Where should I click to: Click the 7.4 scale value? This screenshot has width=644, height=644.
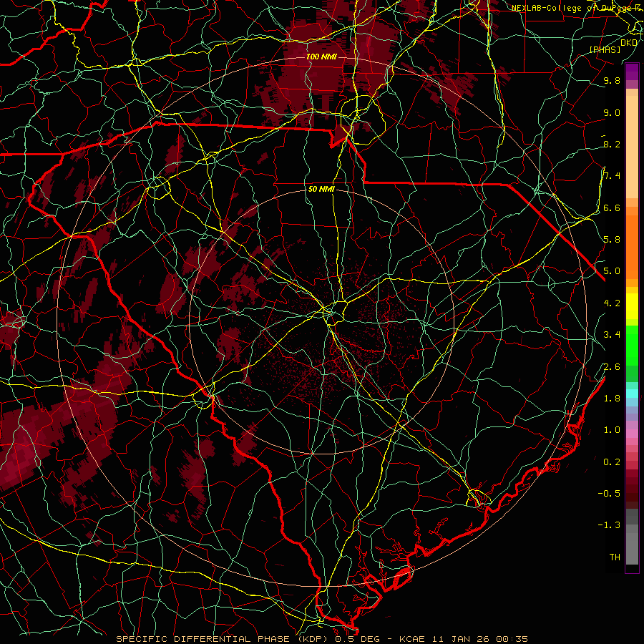[612, 176]
